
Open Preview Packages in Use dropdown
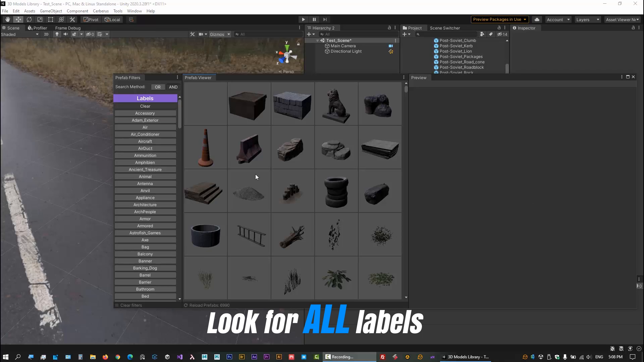(500, 19)
